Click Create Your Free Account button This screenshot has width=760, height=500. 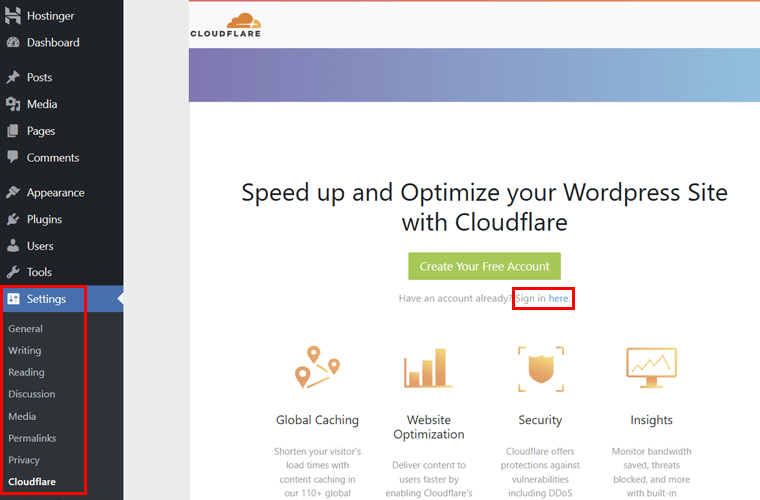(484, 266)
